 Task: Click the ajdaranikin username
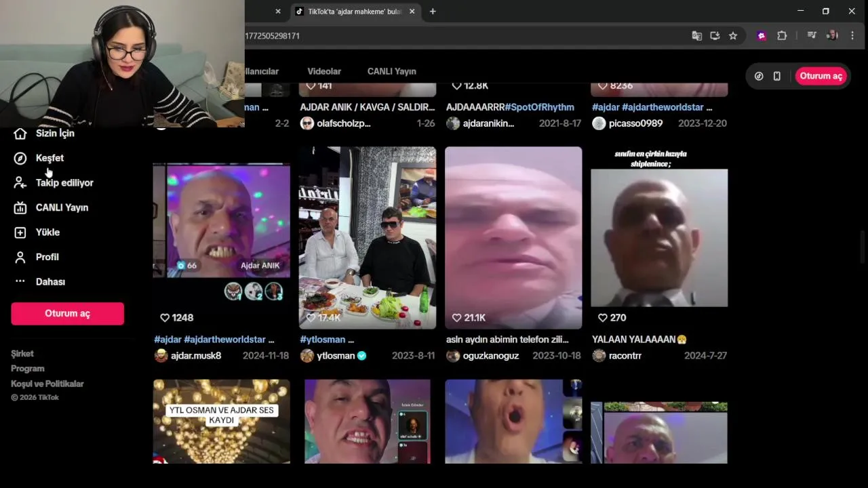(488, 123)
